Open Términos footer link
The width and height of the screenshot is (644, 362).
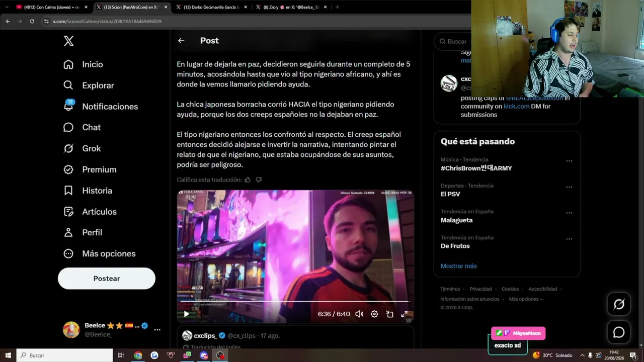(450, 289)
